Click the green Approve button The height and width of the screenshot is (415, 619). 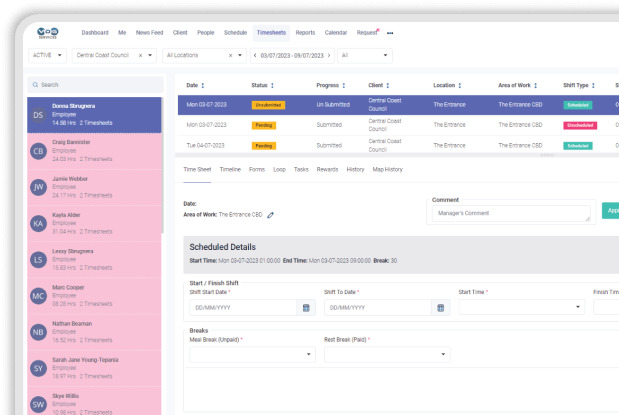(611, 210)
